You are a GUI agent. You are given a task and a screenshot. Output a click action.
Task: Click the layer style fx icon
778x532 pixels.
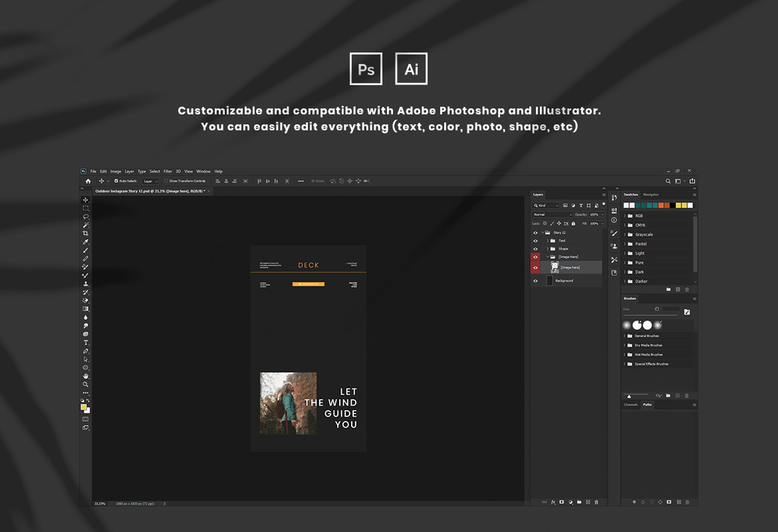point(553,502)
